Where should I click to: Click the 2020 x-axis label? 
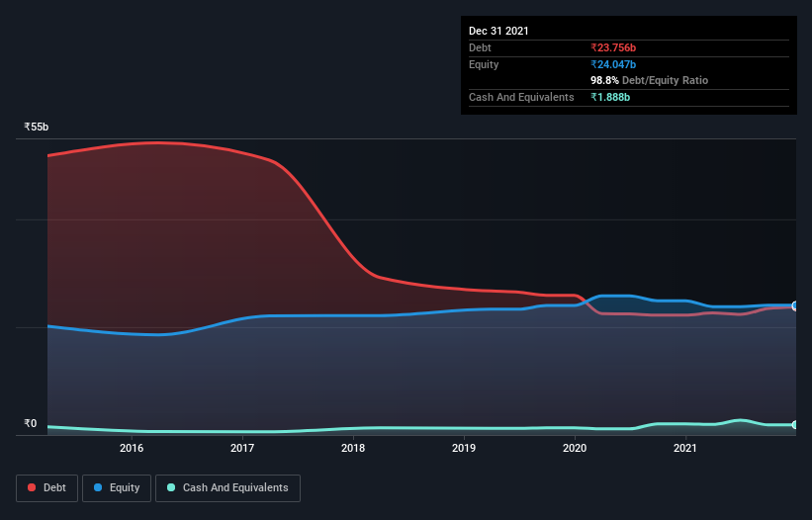tap(575, 448)
